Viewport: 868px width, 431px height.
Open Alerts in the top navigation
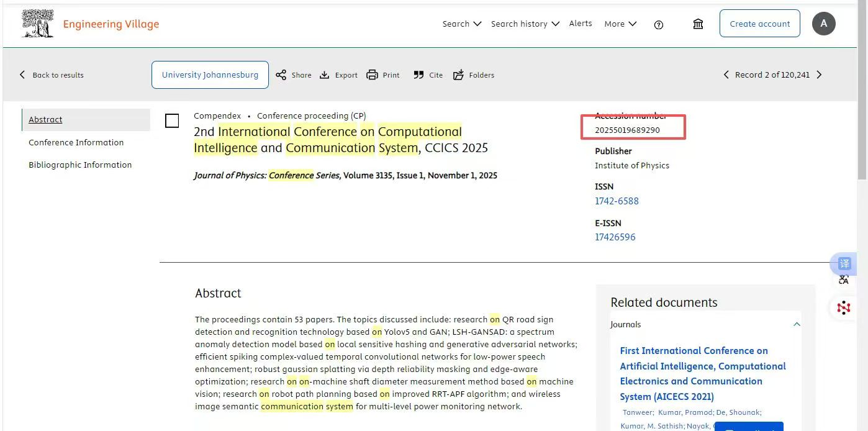click(581, 24)
